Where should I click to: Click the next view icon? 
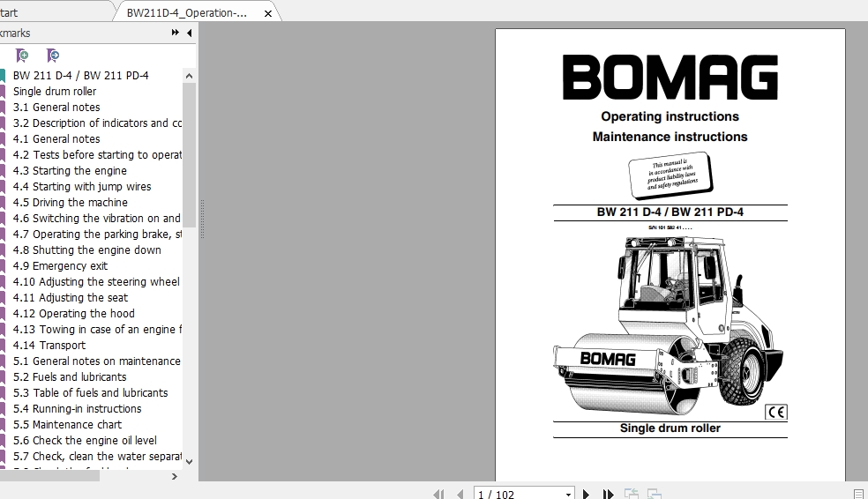(655, 494)
